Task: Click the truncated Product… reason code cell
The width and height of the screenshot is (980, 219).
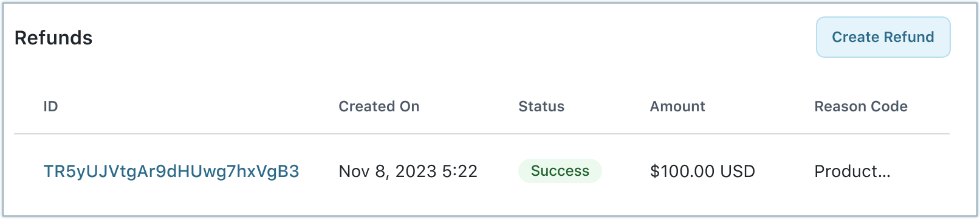Action: 852,171
